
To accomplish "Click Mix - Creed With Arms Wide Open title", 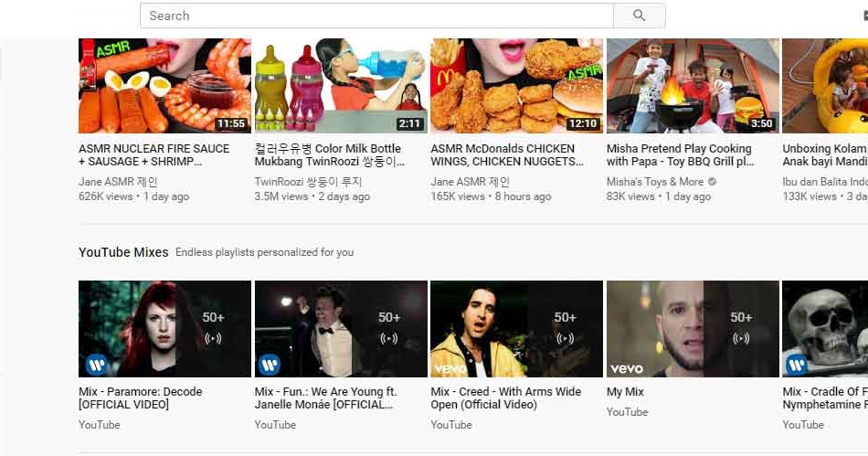I will pyautogui.click(x=506, y=398).
